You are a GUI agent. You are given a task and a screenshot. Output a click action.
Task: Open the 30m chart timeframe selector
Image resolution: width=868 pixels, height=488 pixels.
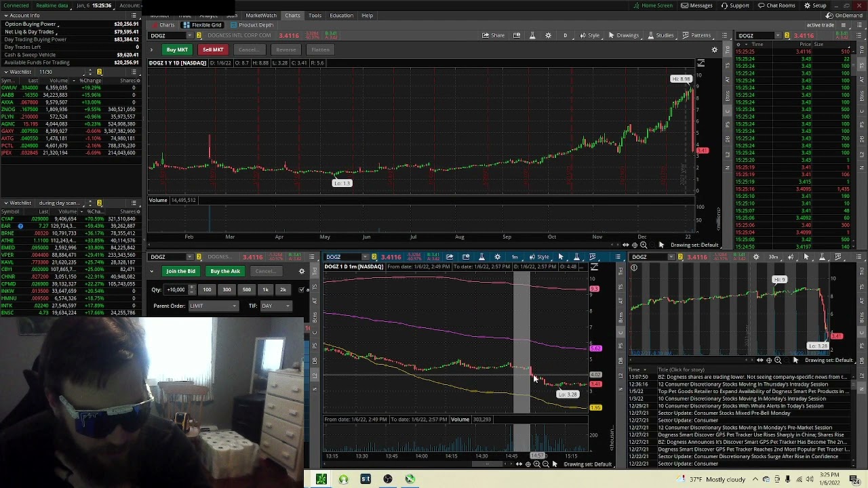773,257
